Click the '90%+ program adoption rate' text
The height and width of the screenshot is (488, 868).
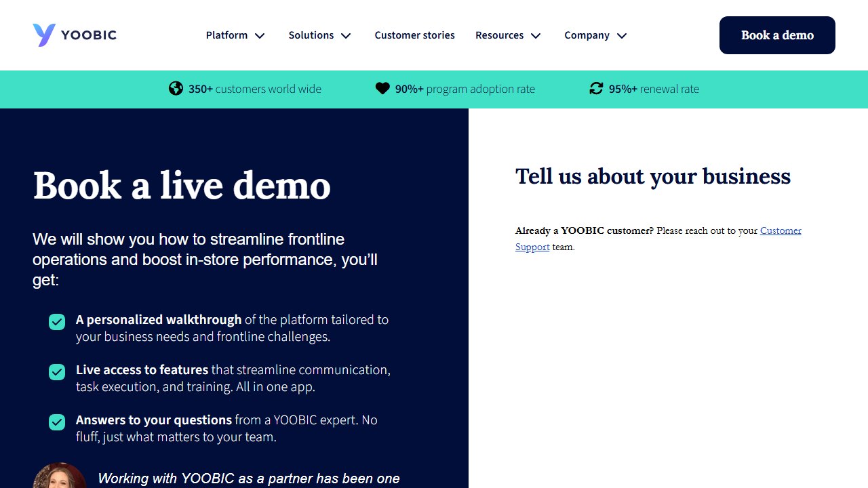pyautogui.click(x=465, y=89)
